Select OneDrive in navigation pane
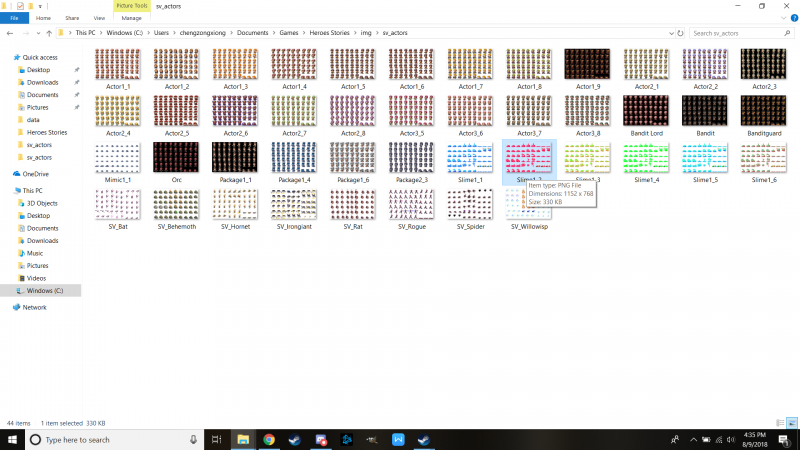Viewport: 800px width, 450px height. pos(35,174)
